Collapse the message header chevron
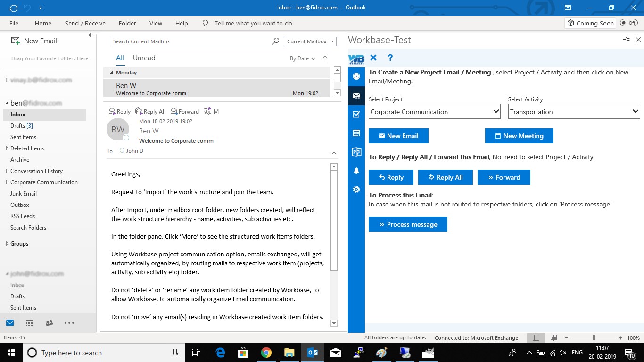Viewport: 644px width, 362px height. coord(334,153)
